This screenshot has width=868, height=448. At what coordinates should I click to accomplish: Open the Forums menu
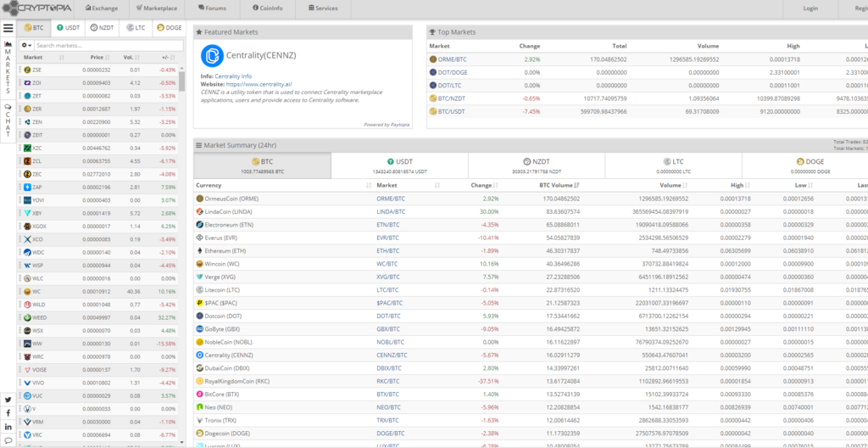point(212,8)
